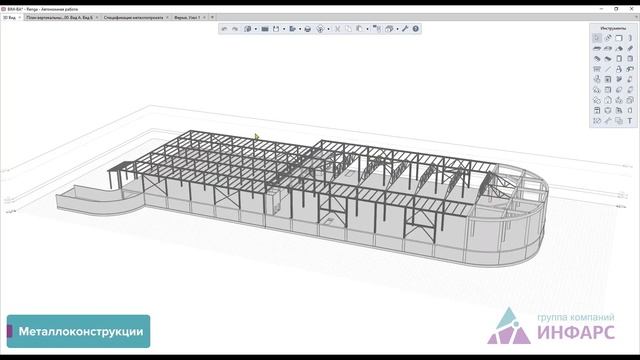This screenshot has height=360, width=640.
Task: Click the Инструменты panel title
Action: pyautogui.click(x=613, y=28)
